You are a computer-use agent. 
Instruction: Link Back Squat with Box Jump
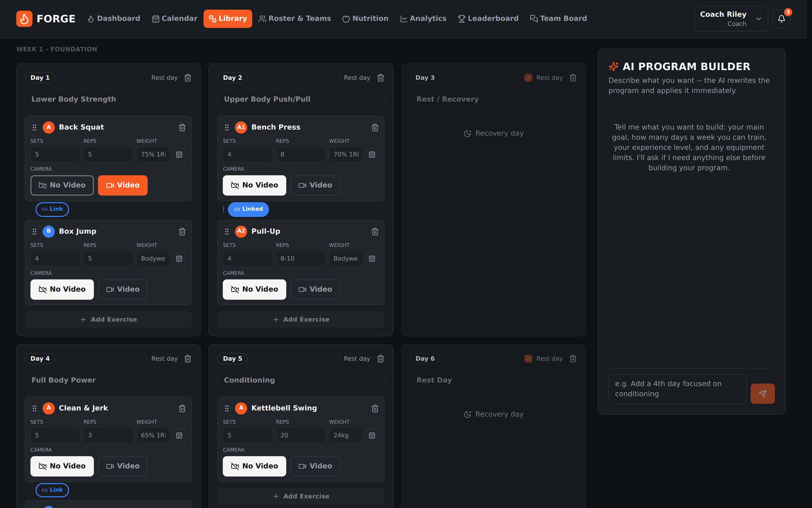point(52,209)
